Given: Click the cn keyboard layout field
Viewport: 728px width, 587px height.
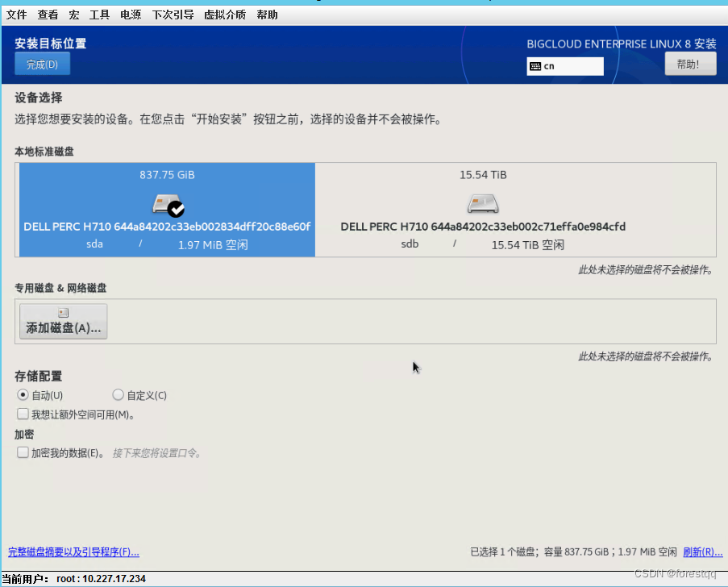Looking at the screenshot, I should [565, 66].
